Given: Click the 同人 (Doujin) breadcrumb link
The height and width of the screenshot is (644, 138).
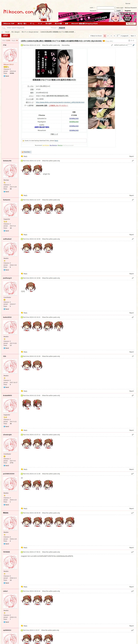Looking at the screenshot, I should click(x=15, y=32).
